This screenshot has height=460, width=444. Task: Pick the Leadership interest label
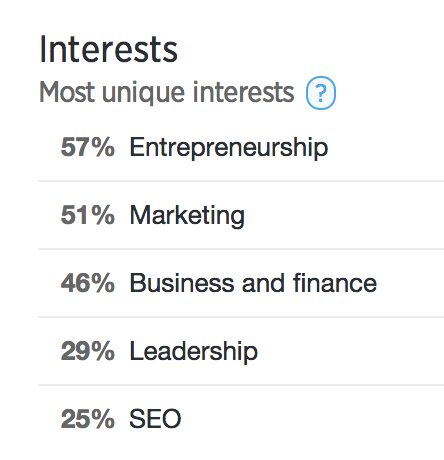(x=194, y=351)
